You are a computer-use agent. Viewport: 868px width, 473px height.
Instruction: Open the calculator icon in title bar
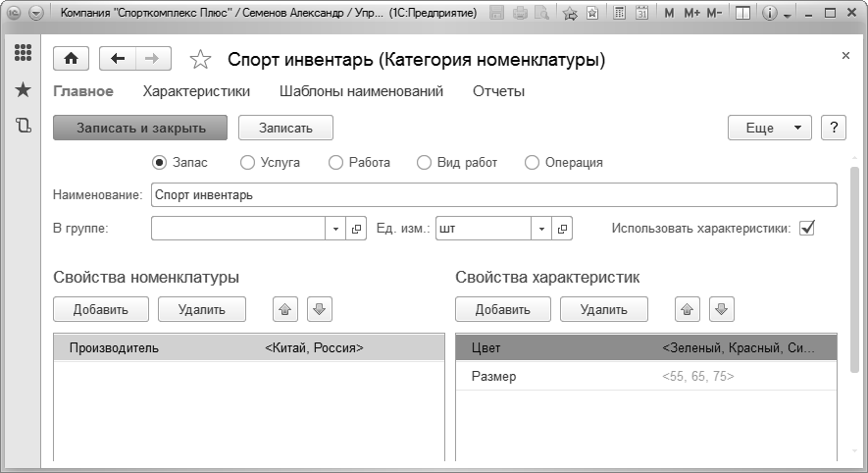pyautogui.click(x=620, y=13)
